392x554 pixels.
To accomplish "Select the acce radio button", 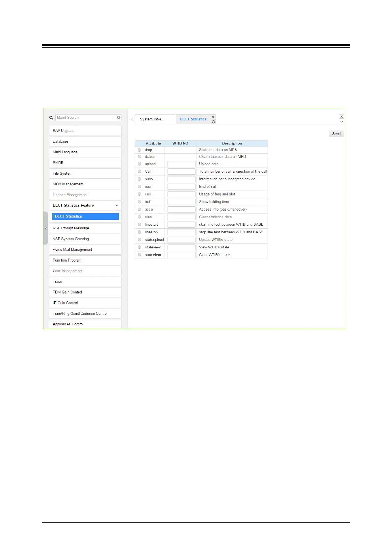I will point(140,209).
